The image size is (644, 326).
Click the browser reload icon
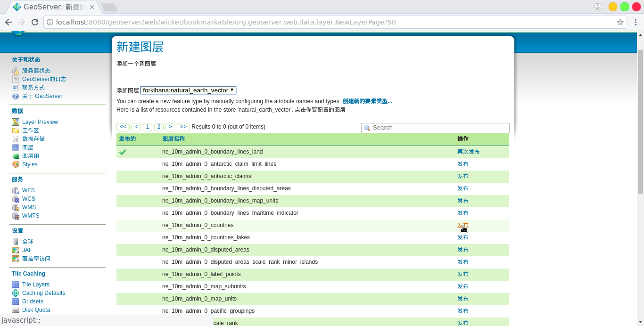(x=35, y=22)
